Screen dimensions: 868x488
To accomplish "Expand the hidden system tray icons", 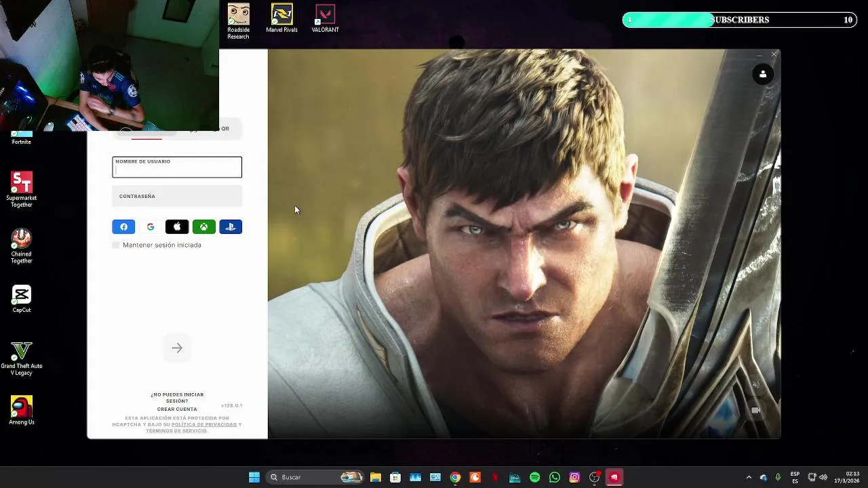I will (x=749, y=477).
